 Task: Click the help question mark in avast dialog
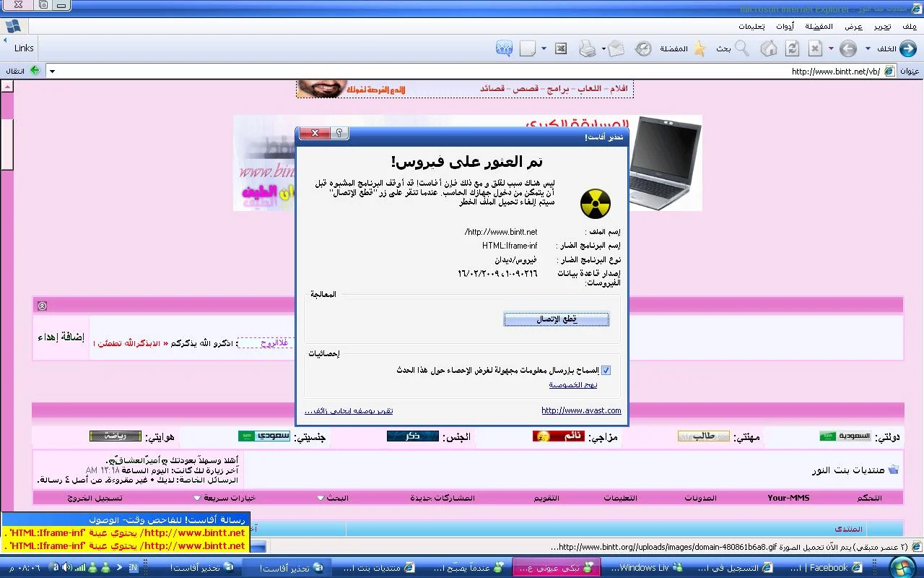pyautogui.click(x=339, y=134)
